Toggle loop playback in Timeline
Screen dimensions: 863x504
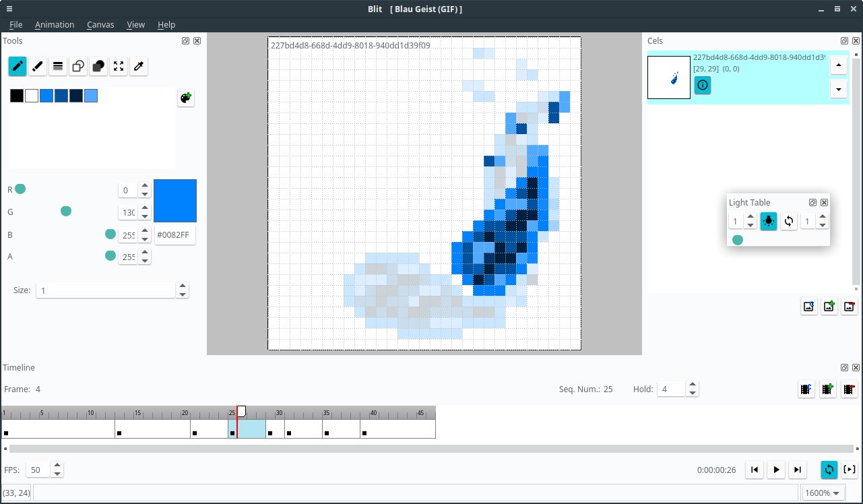point(829,470)
